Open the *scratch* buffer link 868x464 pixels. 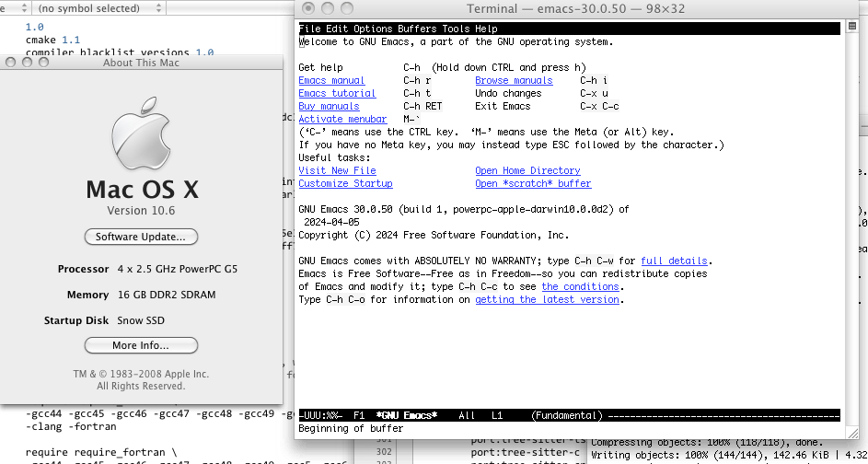pyautogui.click(x=533, y=183)
